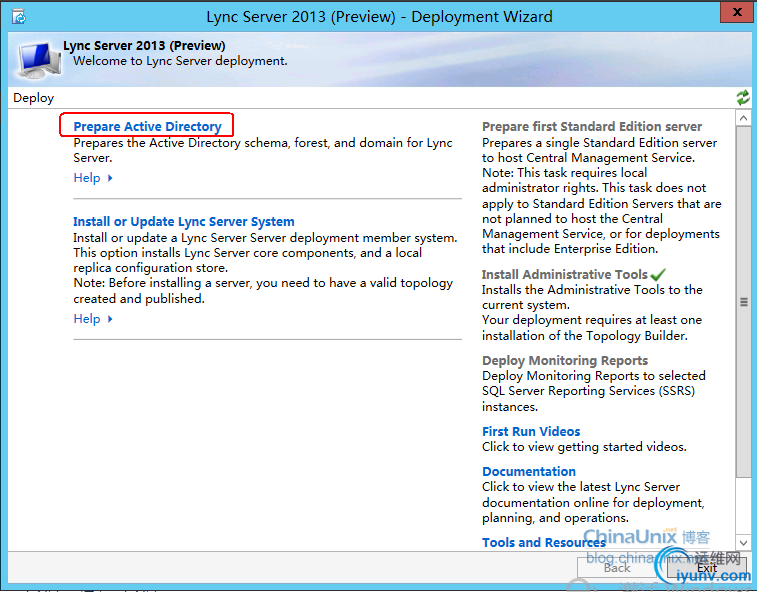Image resolution: width=757 pixels, height=592 pixels.
Task: Close the Deployment Wizard window
Action: coord(737,13)
